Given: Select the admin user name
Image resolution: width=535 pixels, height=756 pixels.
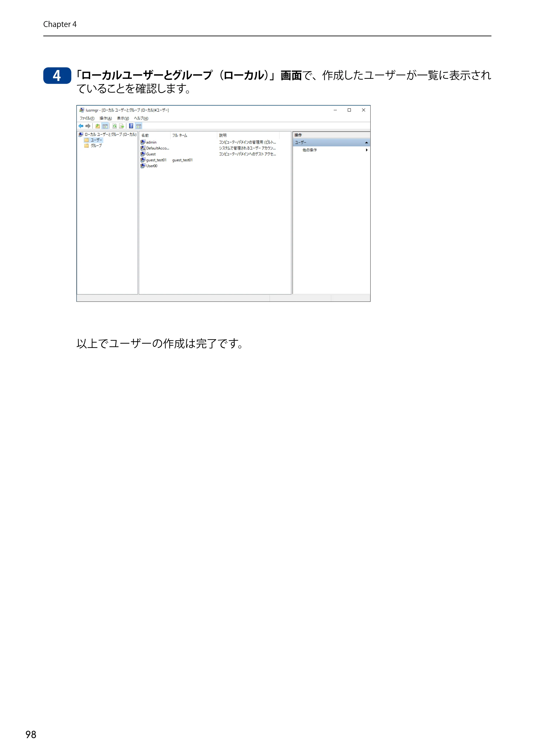Looking at the screenshot, I should pyautogui.click(x=151, y=142).
